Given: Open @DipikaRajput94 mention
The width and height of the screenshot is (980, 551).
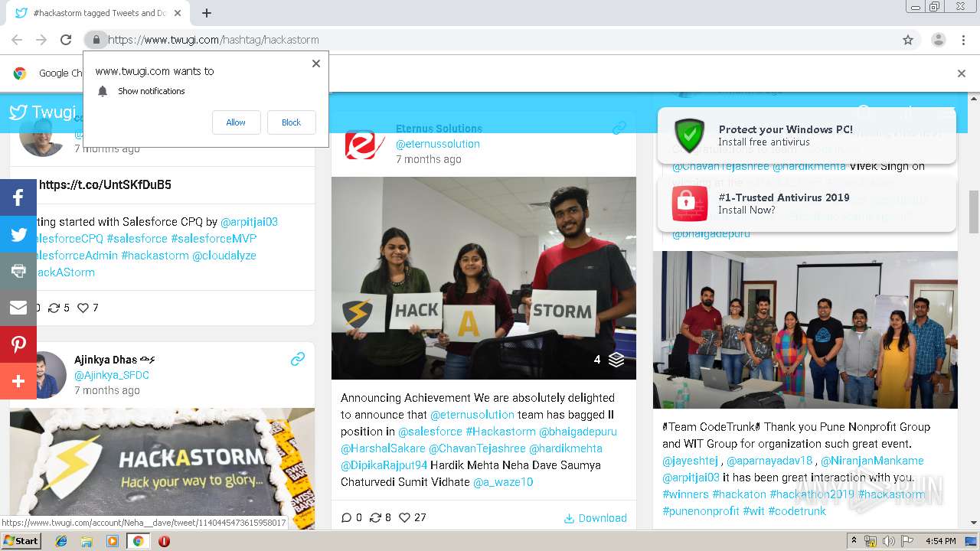Looking at the screenshot, I should point(384,465).
